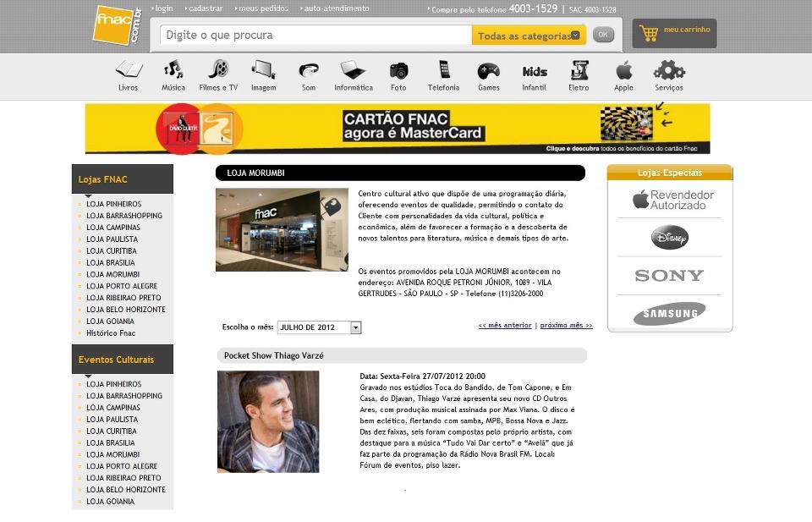Image resolution: width=812 pixels, height=522 pixels.
Task: Open the cadastrar link
Action: [206, 8]
